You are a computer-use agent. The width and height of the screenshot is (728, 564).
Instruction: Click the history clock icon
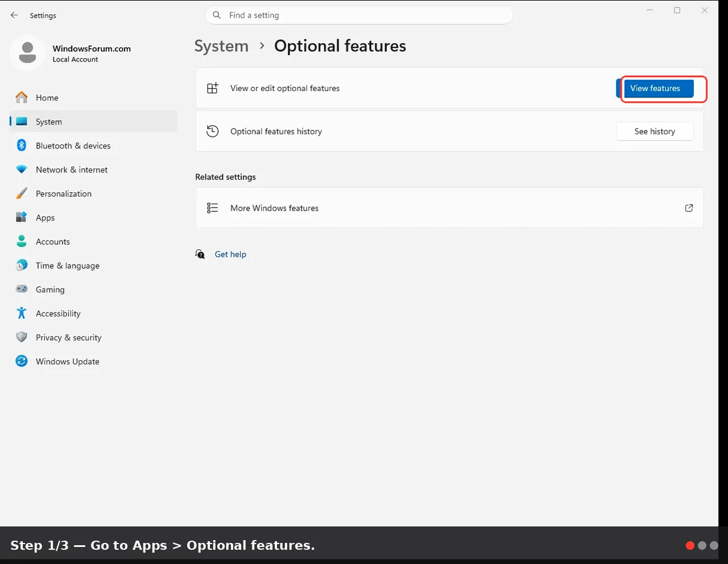pos(213,131)
